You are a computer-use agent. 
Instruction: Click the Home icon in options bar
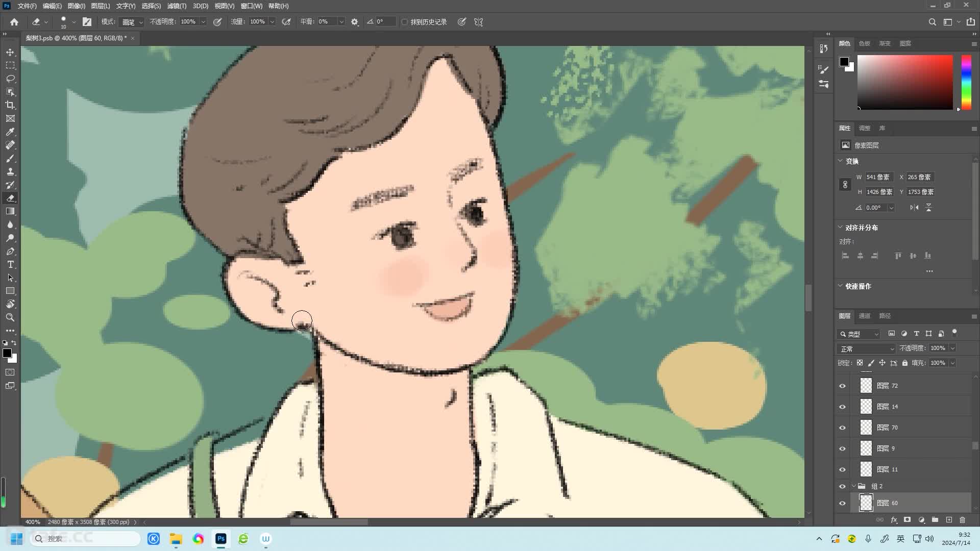(x=14, y=22)
